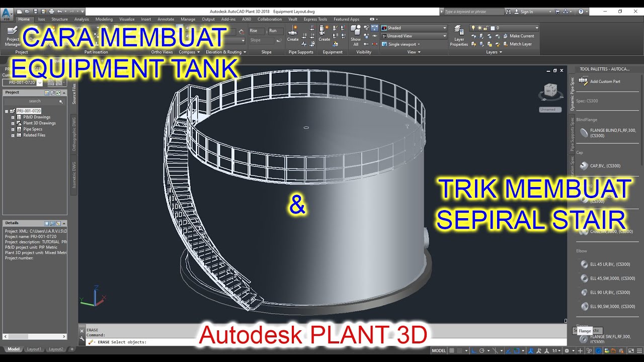Viewport: 644px width, 362px height.
Task: Switch to the Isos ribbon tab
Action: [x=41, y=19]
